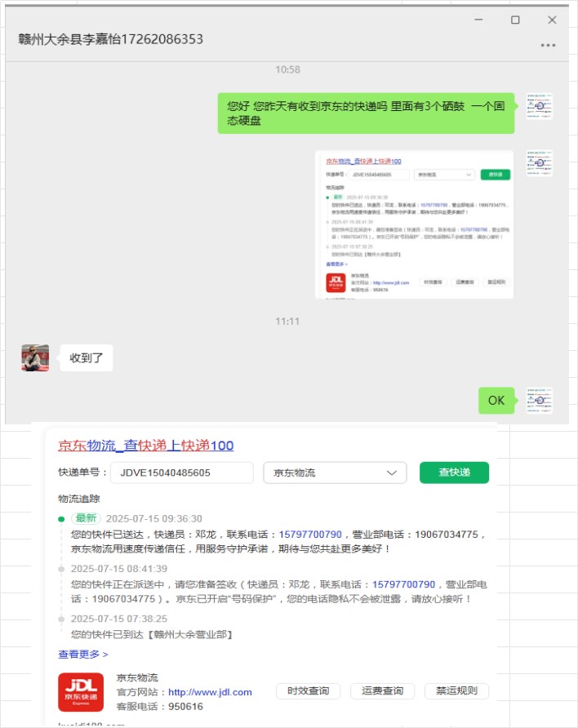Click the sender avatar beside the OK message
The image size is (578, 728).
[x=539, y=400]
